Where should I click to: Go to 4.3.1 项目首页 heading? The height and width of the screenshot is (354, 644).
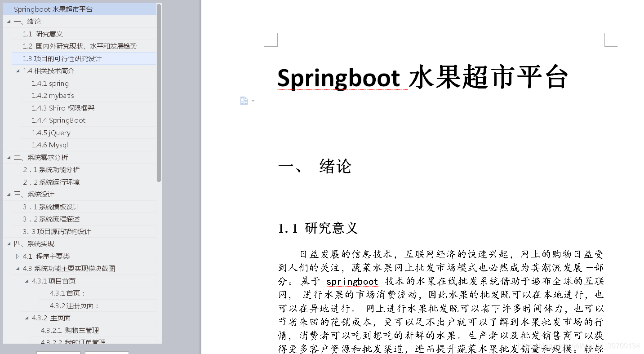(53, 281)
